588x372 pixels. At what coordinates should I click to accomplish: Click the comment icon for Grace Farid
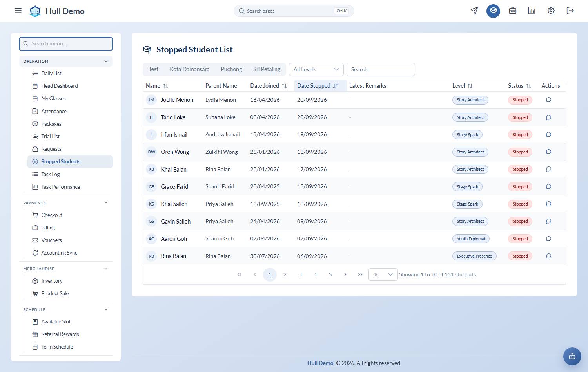click(548, 186)
